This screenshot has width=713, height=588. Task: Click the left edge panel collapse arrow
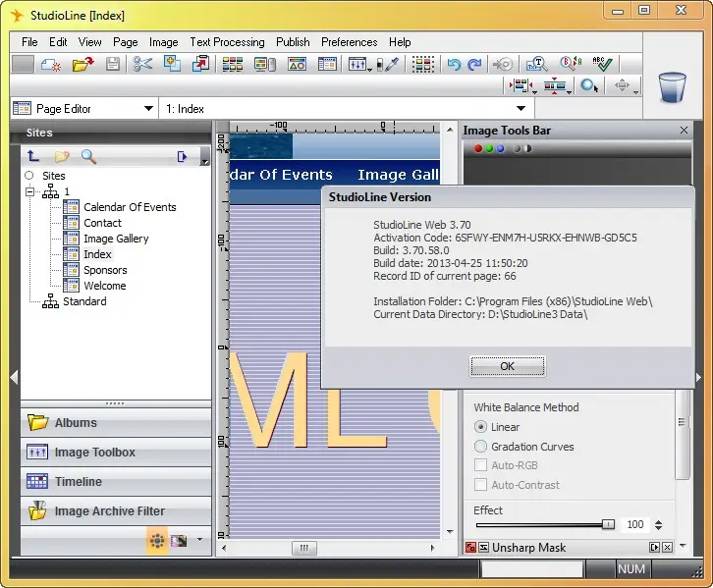pyautogui.click(x=14, y=377)
